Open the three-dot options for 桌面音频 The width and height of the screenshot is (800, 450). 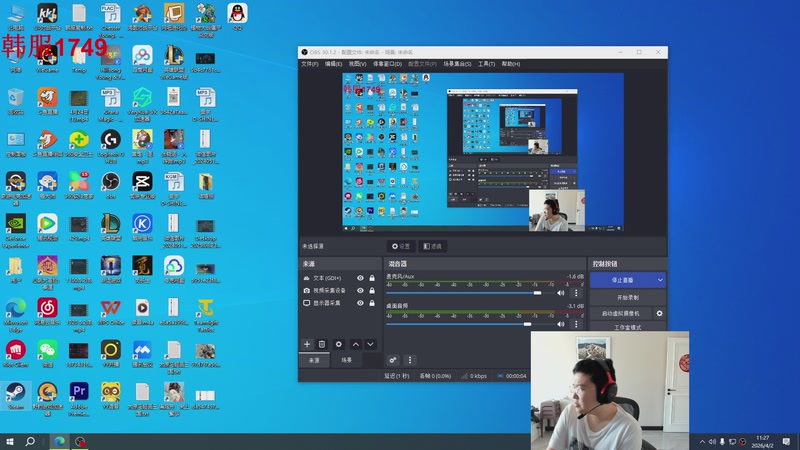[x=577, y=324]
